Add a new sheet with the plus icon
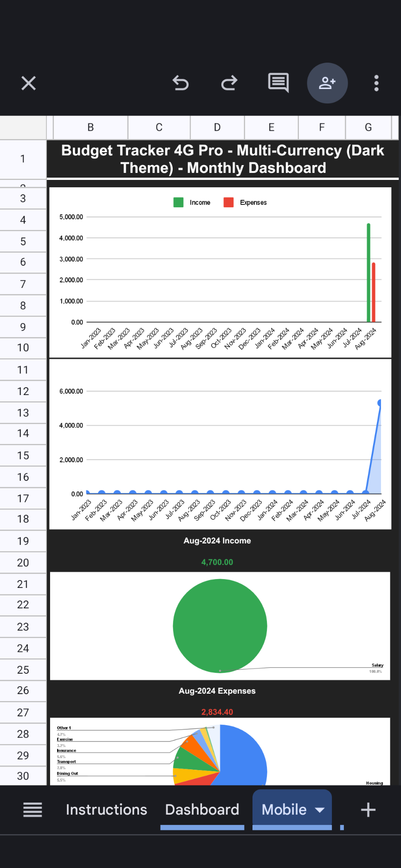401x868 pixels. click(x=368, y=810)
